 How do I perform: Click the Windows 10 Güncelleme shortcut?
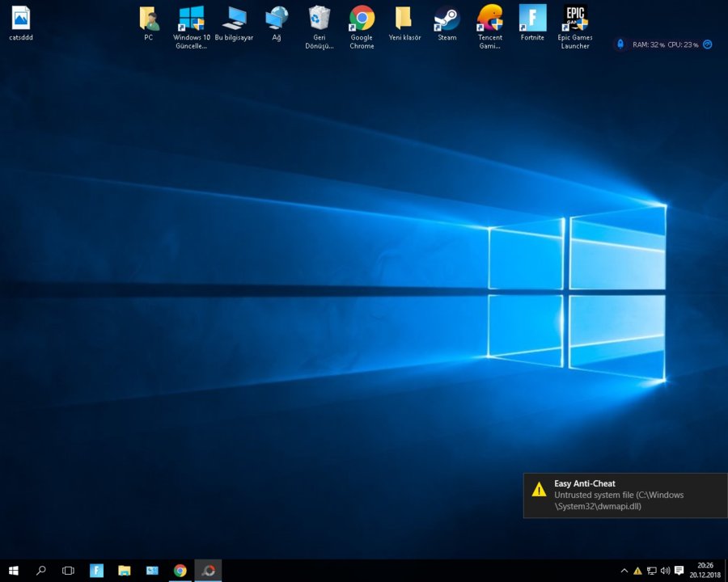tap(192, 19)
